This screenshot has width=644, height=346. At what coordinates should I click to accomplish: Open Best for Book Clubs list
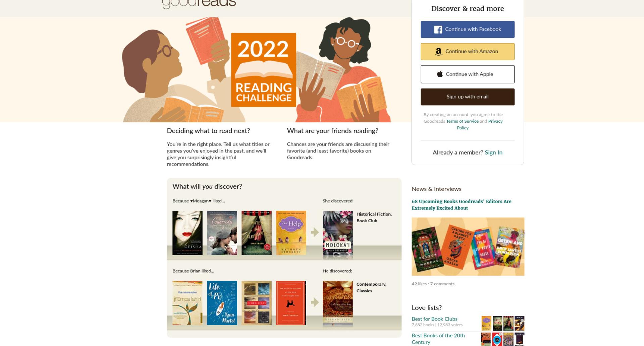pyautogui.click(x=434, y=319)
